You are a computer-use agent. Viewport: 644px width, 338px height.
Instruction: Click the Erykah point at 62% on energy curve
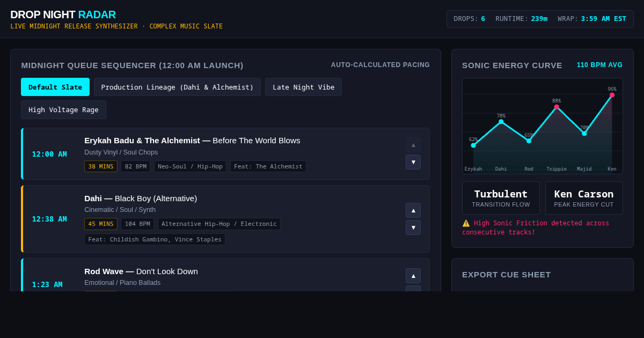click(x=473, y=145)
